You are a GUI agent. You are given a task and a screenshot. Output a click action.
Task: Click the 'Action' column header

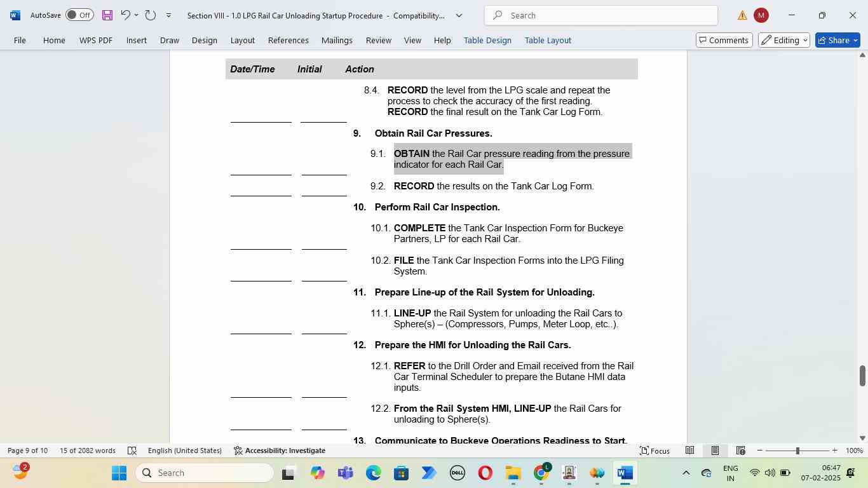[x=360, y=69]
